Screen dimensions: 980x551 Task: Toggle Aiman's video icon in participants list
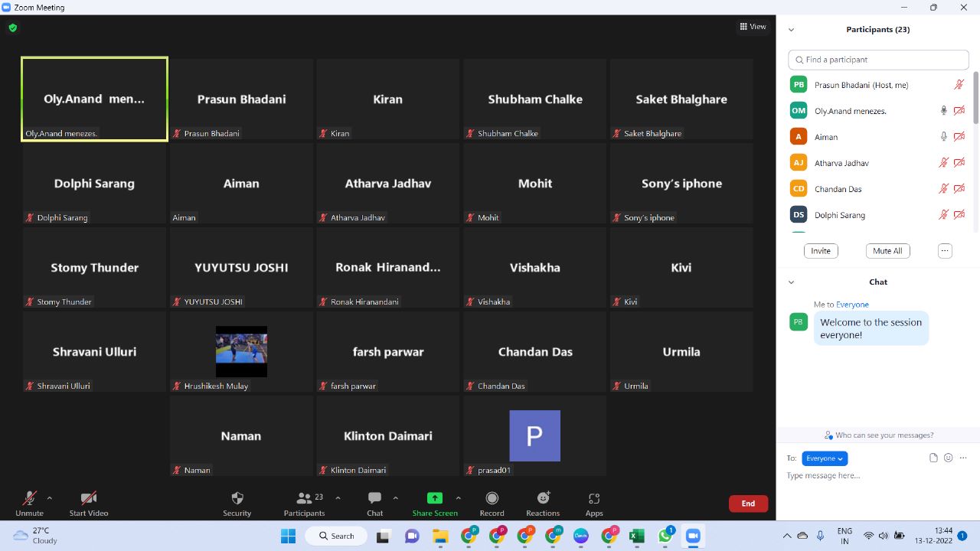pyautogui.click(x=959, y=137)
